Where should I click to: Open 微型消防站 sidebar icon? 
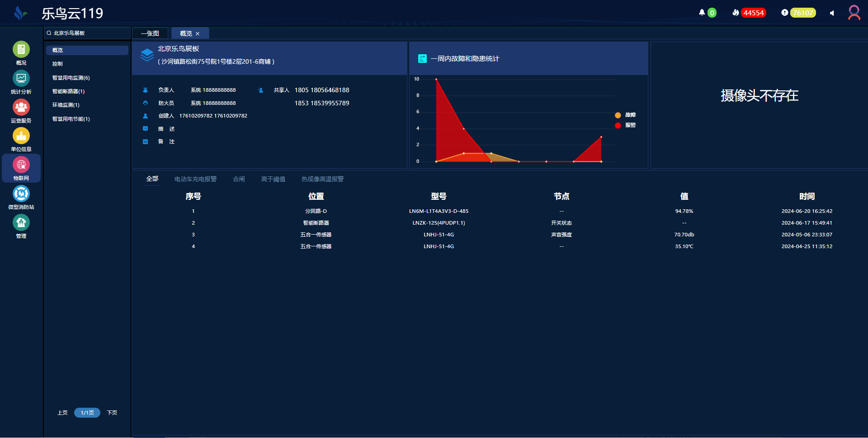point(21,194)
